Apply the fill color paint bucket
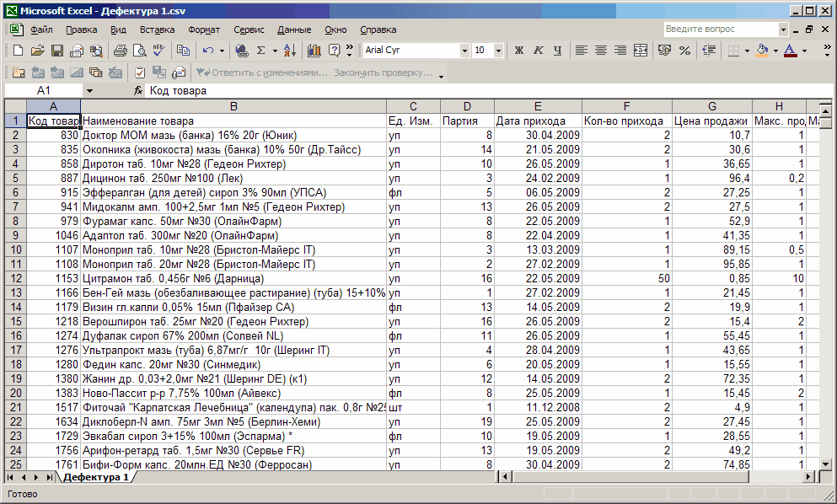Image resolution: width=837 pixels, height=504 pixels. 762,51
